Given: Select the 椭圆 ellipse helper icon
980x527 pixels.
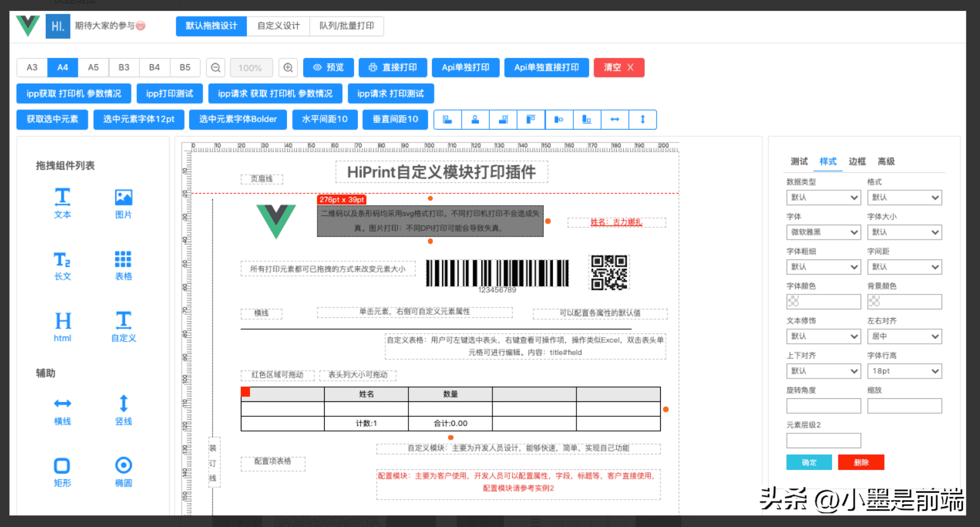Looking at the screenshot, I should (x=123, y=465).
